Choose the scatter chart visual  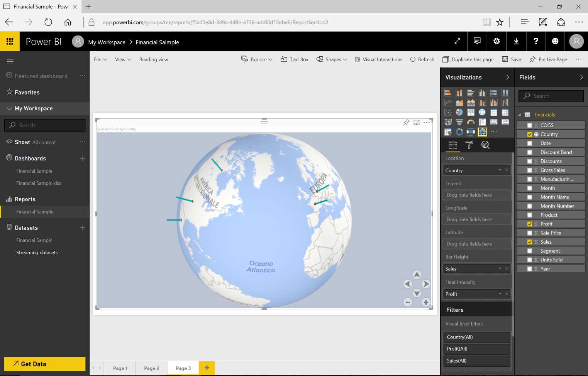(x=448, y=112)
